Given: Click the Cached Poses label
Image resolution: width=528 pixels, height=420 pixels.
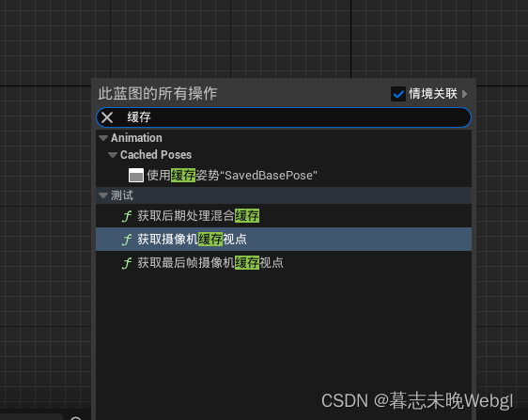Looking at the screenshot, I should 156,155.
